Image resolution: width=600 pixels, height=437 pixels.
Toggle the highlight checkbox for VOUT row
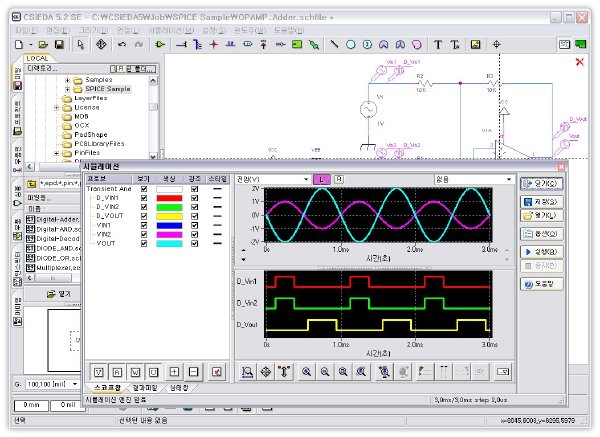(x=194, y=244)
